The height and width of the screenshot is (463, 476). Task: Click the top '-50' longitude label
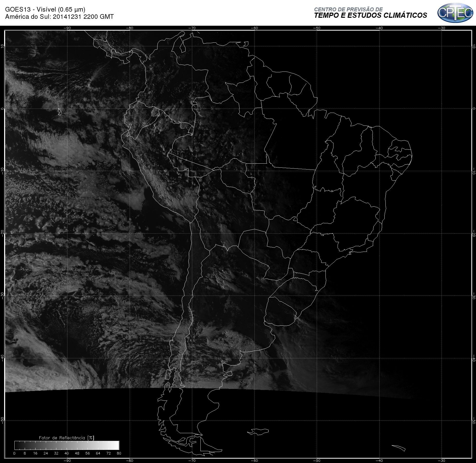click(317, 28)
